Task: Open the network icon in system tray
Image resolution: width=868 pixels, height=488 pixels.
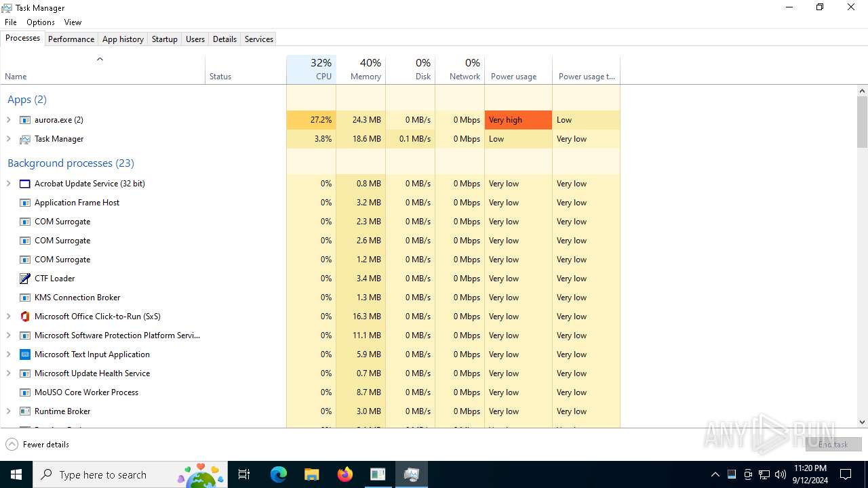Action: [x=764, y=474]
